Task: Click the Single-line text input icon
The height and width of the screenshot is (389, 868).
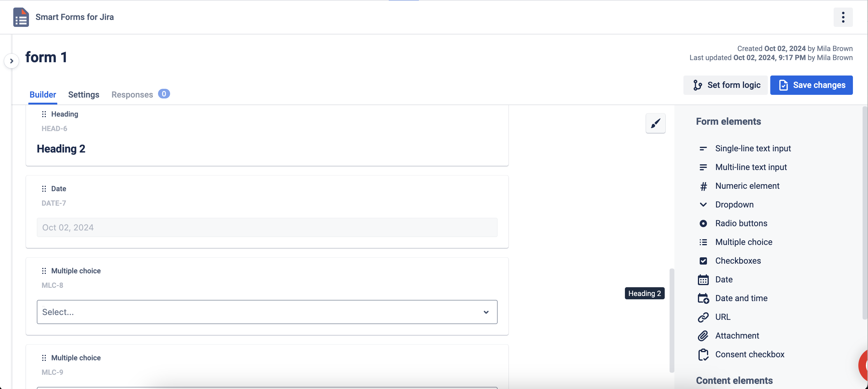Action: [703, 148]
